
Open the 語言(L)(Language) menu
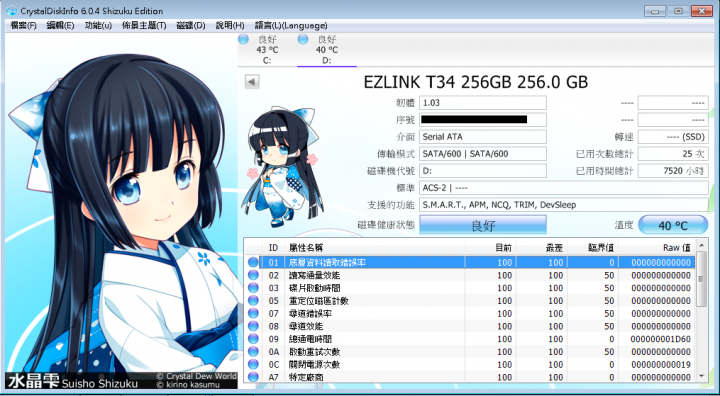coord(291,26)
